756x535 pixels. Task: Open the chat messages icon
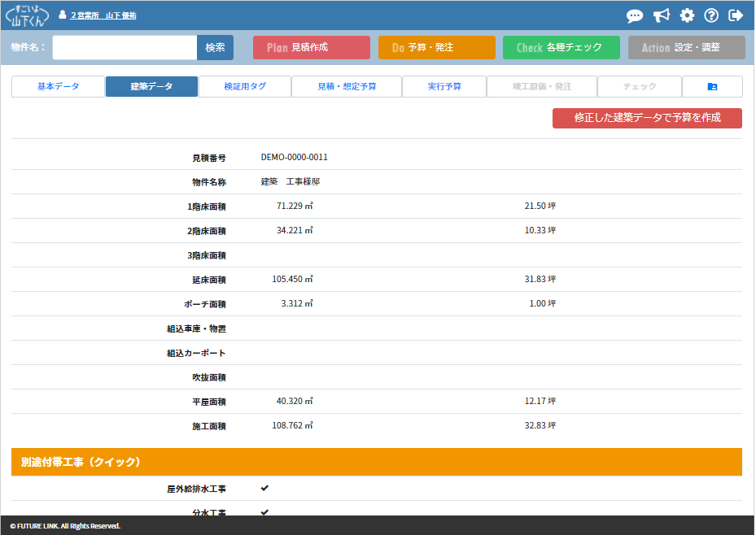pyautogui.click(x=635, y=15)
